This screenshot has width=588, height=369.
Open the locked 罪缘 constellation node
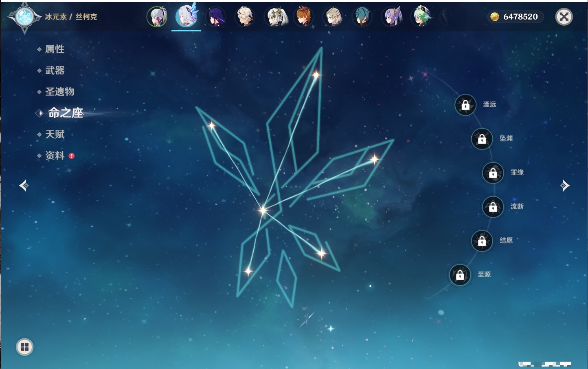point(493,172)
